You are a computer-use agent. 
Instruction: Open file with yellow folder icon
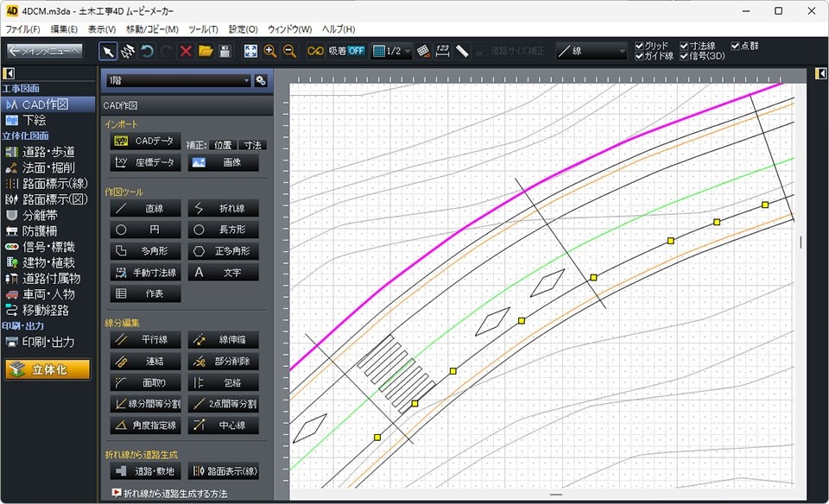pos(206,51)
